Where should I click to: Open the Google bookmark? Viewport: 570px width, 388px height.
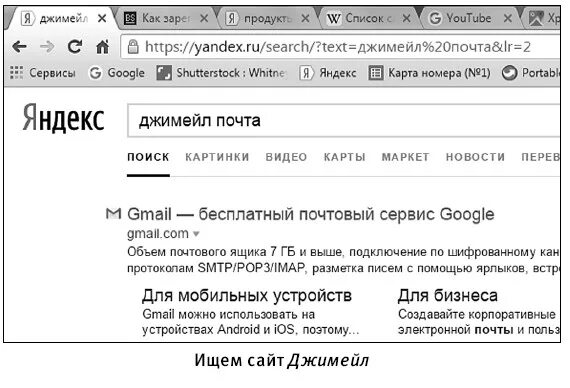[x=117, y=73]
